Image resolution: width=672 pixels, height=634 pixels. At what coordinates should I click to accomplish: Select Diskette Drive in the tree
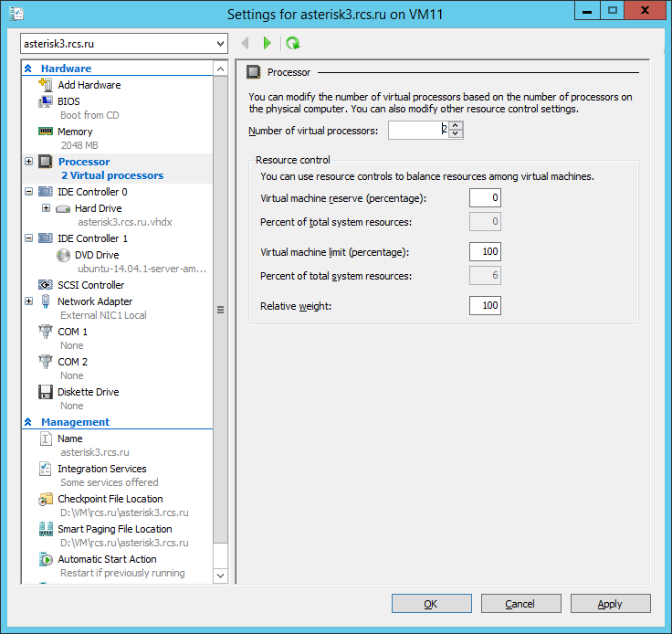click(x=89, y=392)
